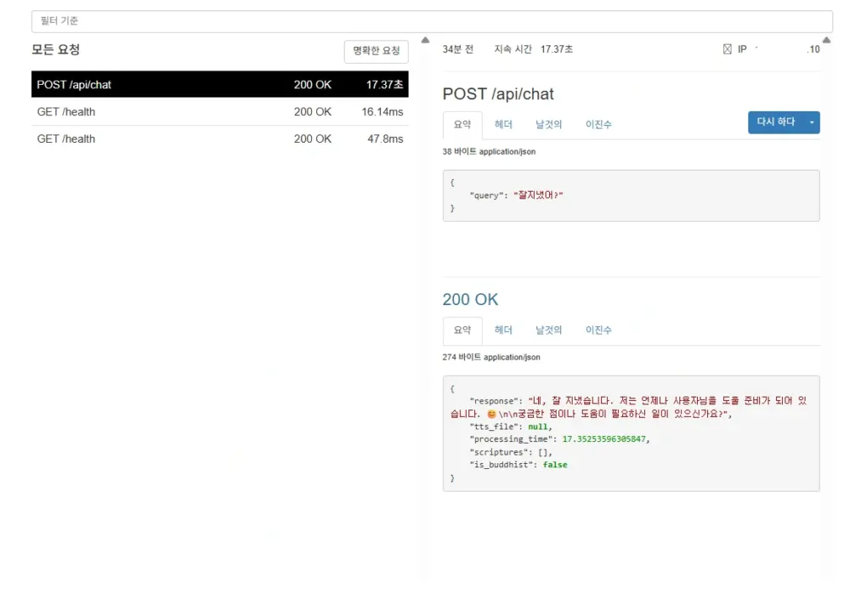This screenshot has width=861, height=616.
Task: Open the replay button dropdown arrow
Action: 811,122
